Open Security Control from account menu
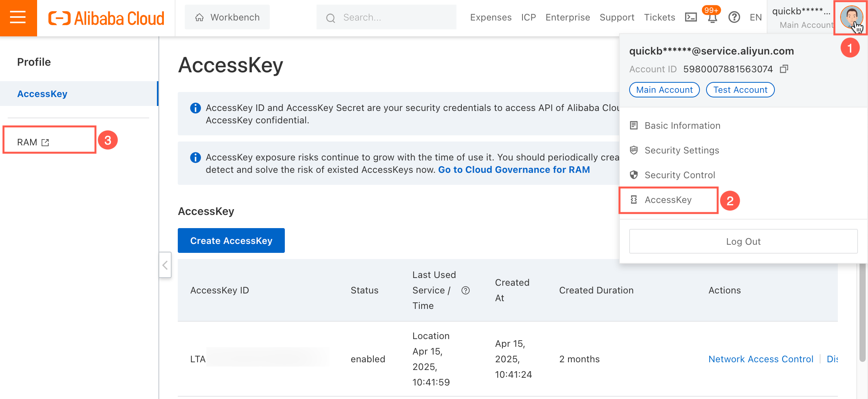Screen dimensions: 868x399 [x=744, y=175]
